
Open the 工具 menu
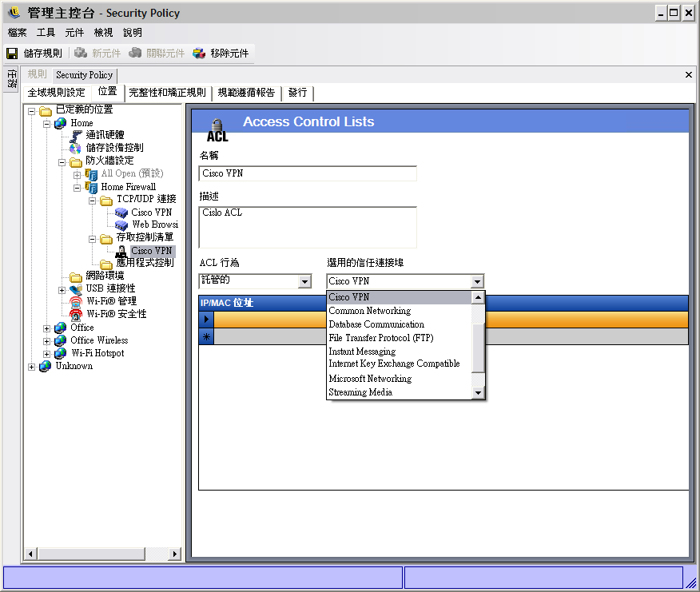point(46,33)
